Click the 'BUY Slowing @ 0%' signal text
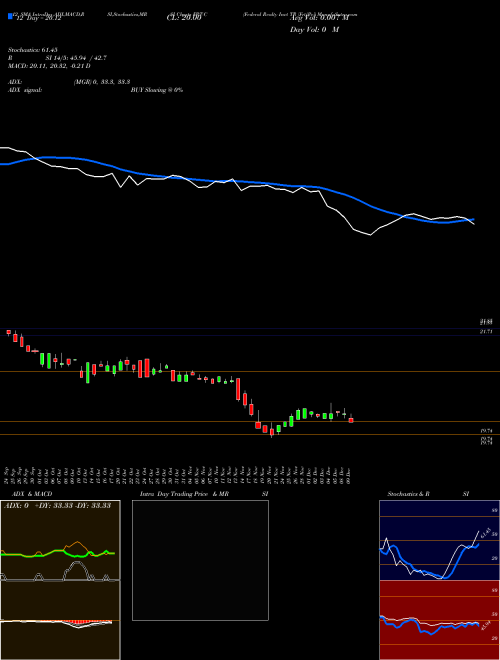The height and width of the screenshot is (660, 500). coord(157,90)
